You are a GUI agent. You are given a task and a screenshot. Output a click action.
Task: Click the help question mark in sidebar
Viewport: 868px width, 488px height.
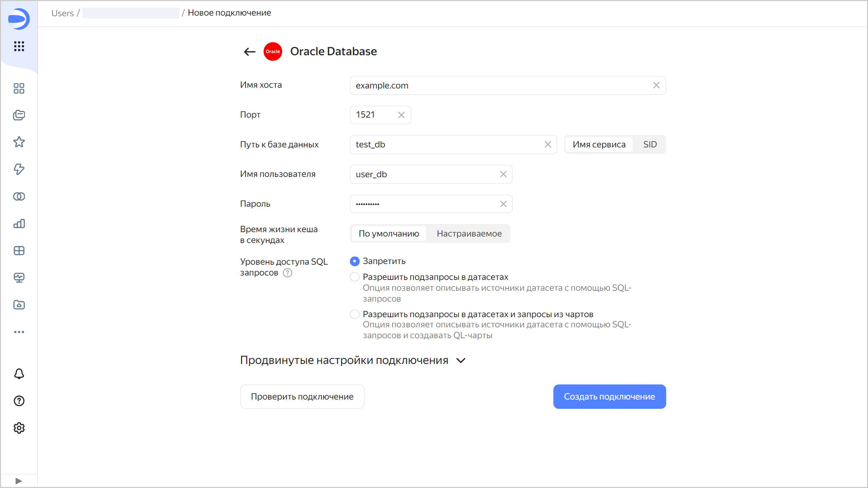[x=19, y=401]
